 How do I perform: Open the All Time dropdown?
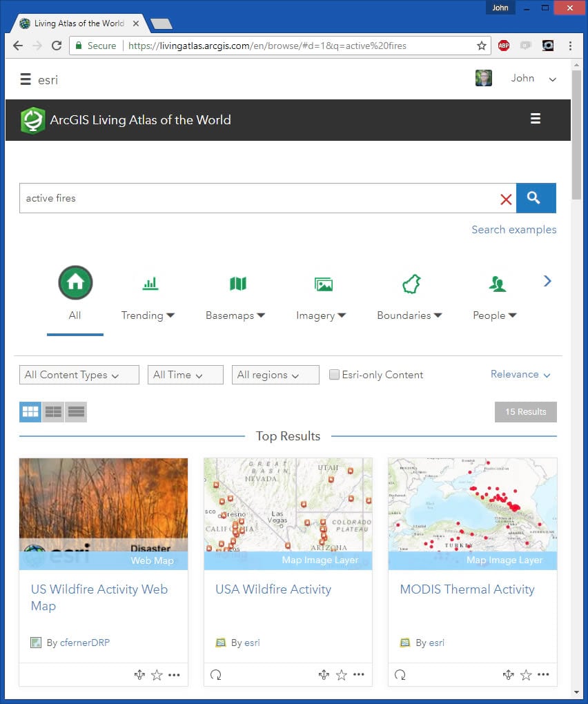pyautogui.click(x=186, y=375)
